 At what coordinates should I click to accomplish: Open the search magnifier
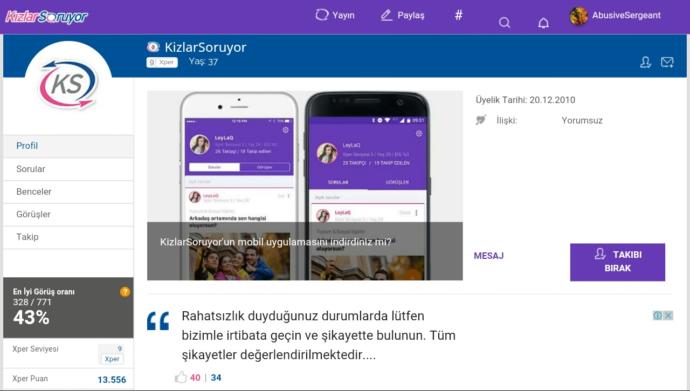click(505, 22)
